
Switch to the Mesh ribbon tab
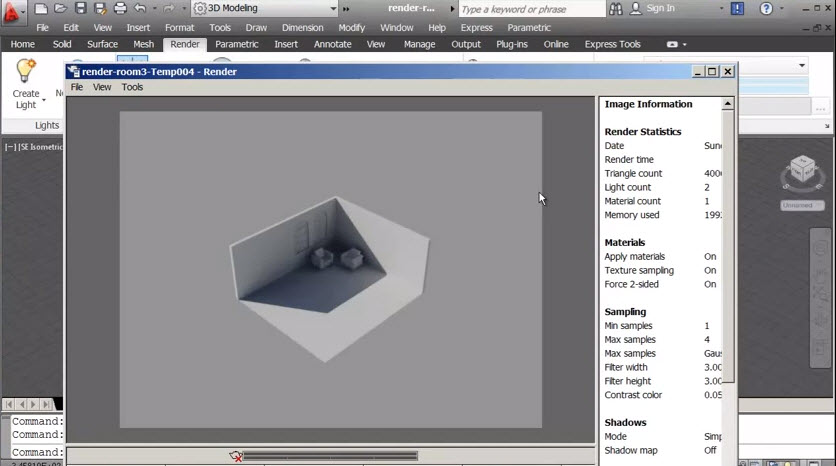(x=143, y=44)
